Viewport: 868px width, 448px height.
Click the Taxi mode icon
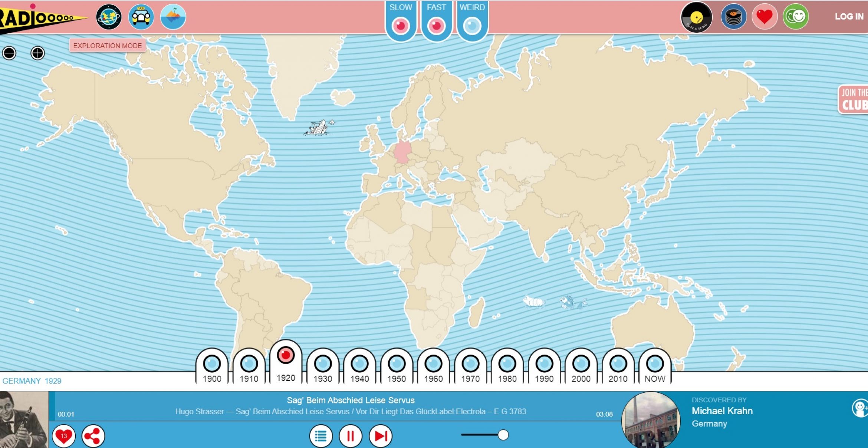point(141,17)
